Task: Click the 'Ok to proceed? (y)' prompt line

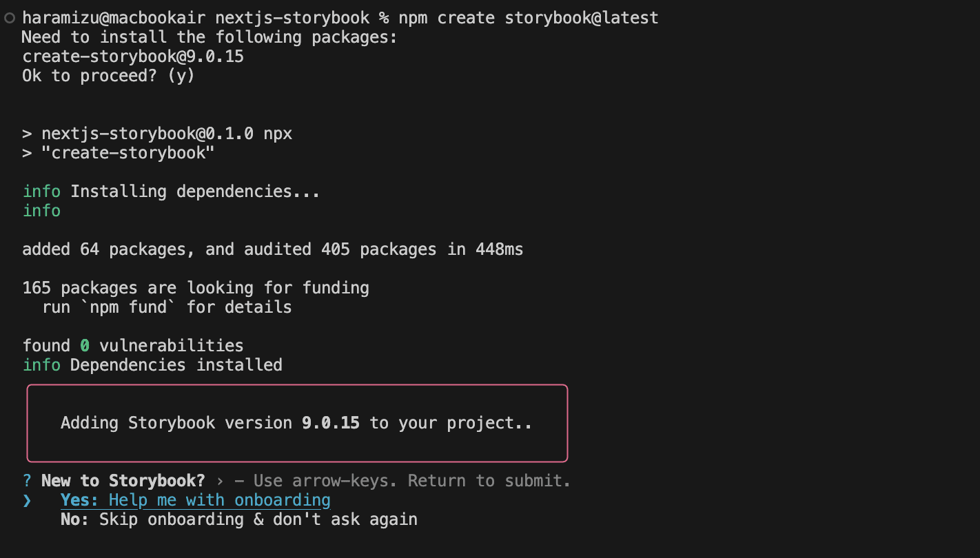Action: pos(108,76)
